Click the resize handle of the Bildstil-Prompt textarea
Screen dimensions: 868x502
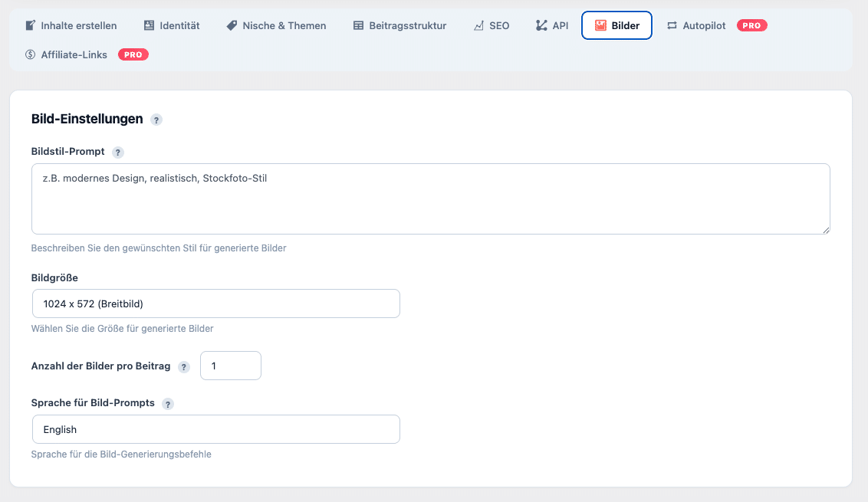[826, 230]
